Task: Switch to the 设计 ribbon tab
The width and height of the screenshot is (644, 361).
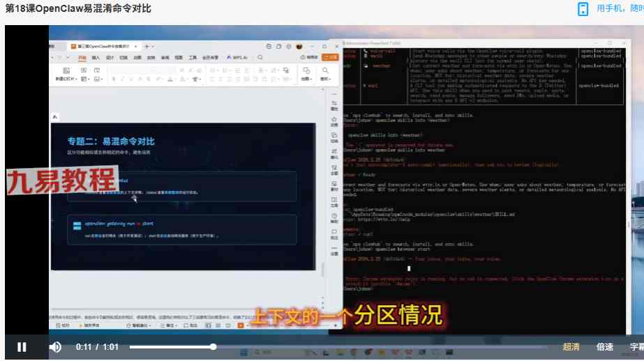Action: tap(110, 57)
